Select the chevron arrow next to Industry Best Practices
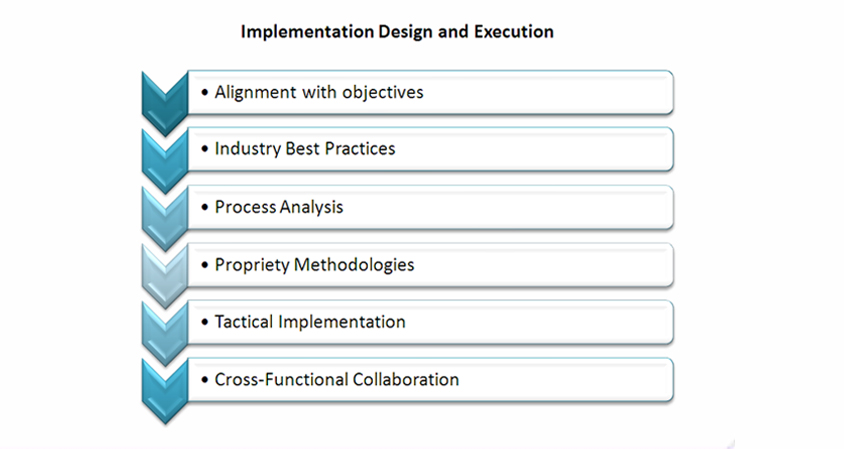Viewport: 844px width, 449px height. [165, 161]
